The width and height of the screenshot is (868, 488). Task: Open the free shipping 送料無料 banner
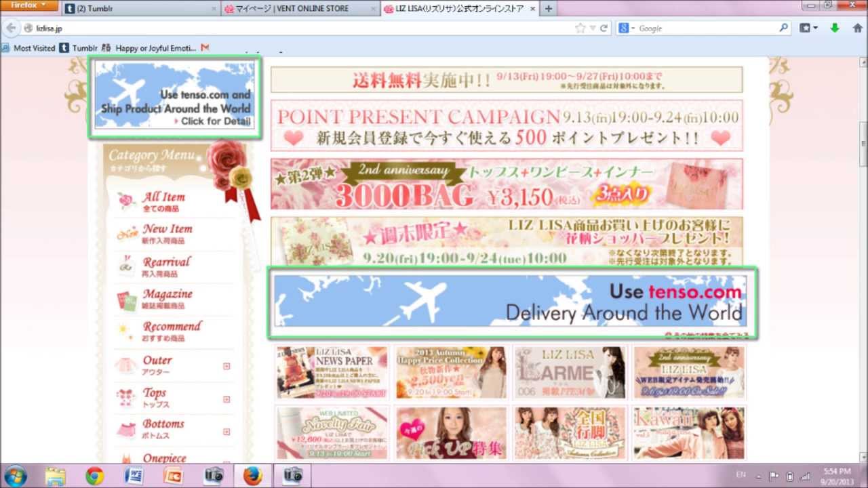point(507,79)
